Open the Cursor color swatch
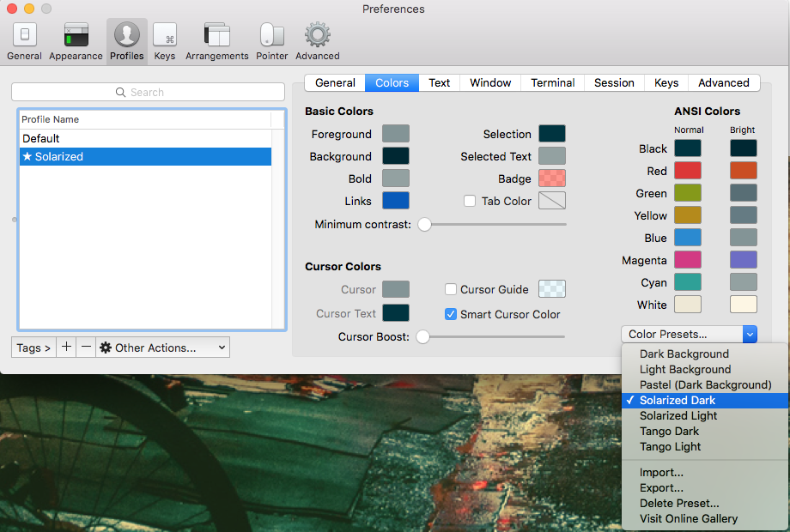The height and width of the screenshot is (532, 790). [396, 289]
